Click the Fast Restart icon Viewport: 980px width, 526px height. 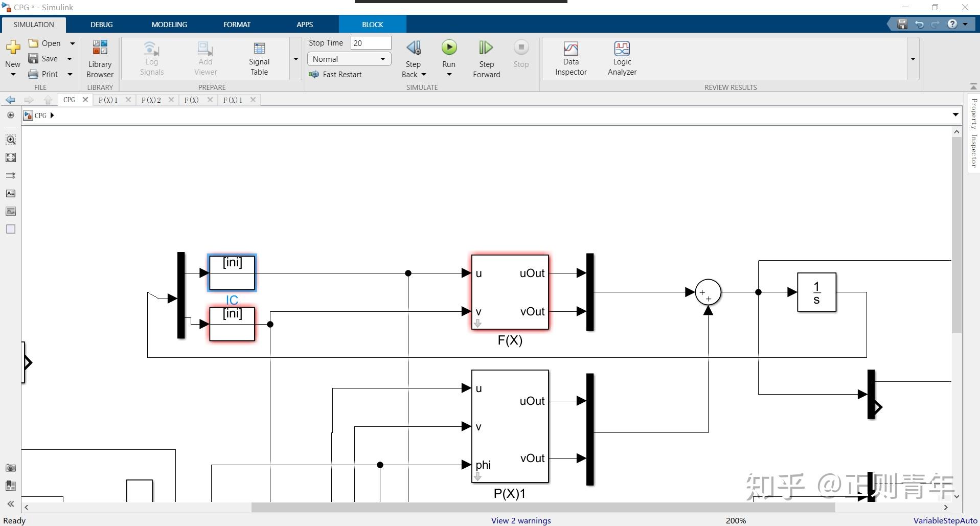pyautogui.click(x=314, y=75)
